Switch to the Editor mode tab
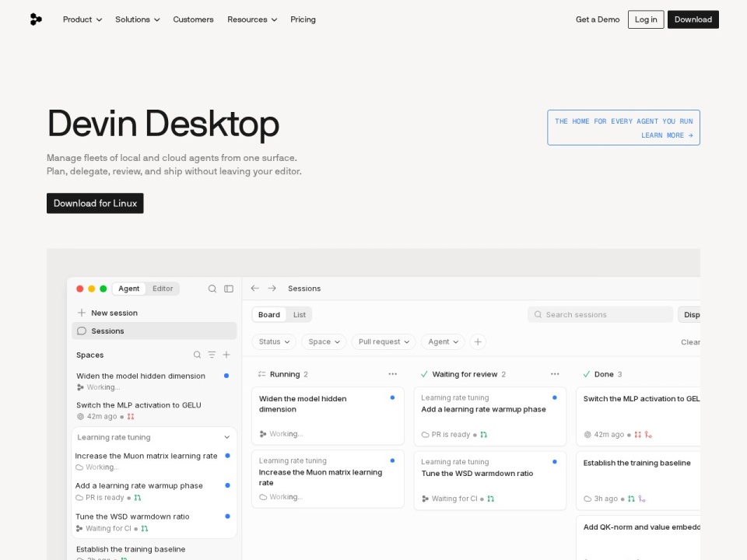Viewport: 747px width, 560px height. (x=163, y=289)
